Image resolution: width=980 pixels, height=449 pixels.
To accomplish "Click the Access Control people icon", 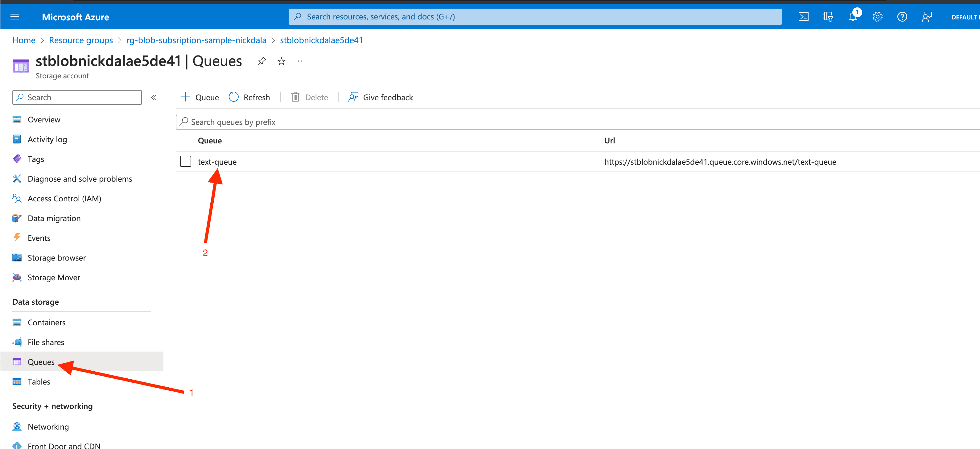I will tap(17, 199).
